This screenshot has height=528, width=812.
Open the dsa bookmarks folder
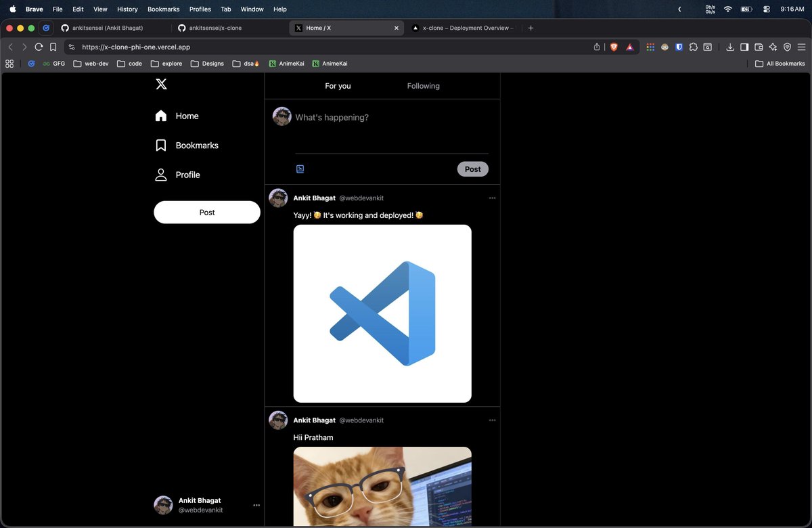click(246, 64)
